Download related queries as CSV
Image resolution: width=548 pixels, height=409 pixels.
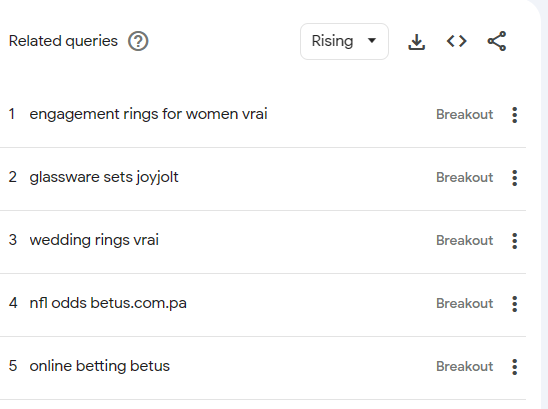coord(416,42)
